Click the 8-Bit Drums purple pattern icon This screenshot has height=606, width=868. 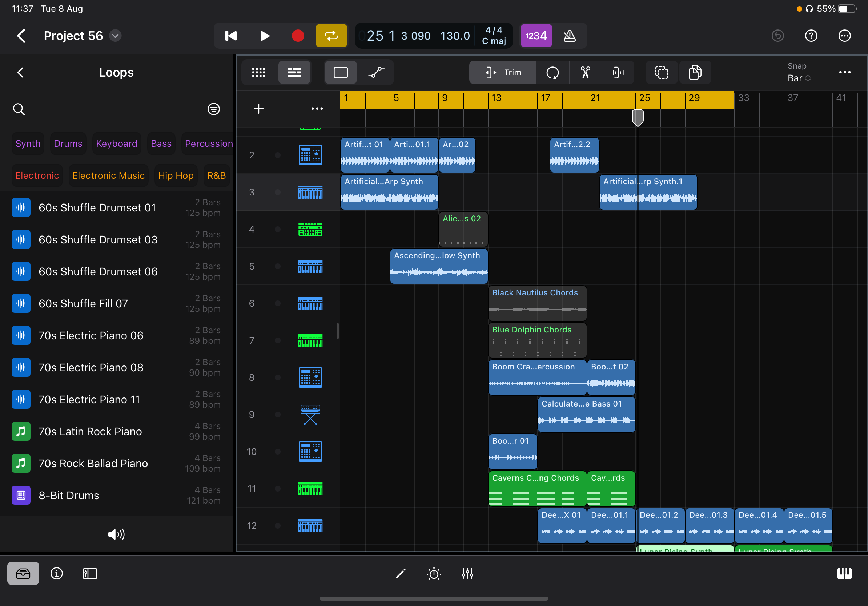21,495
